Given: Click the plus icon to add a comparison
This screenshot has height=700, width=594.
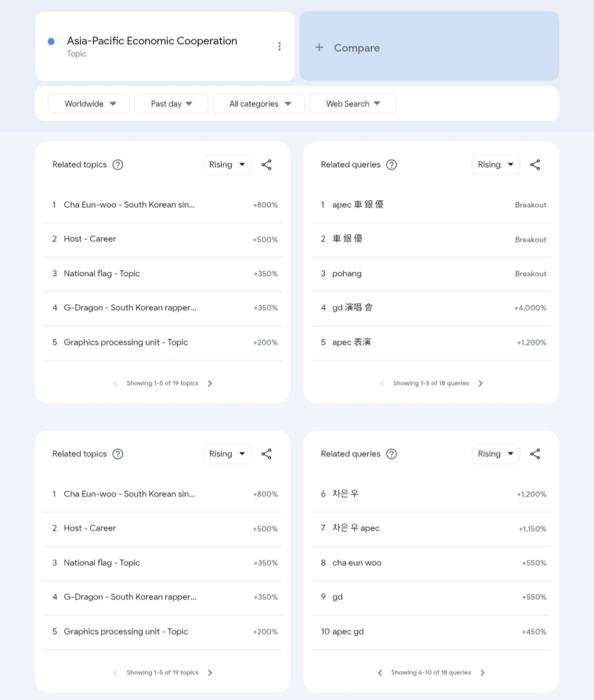Looking at the screenshot, I should click(x=319, y=48).
